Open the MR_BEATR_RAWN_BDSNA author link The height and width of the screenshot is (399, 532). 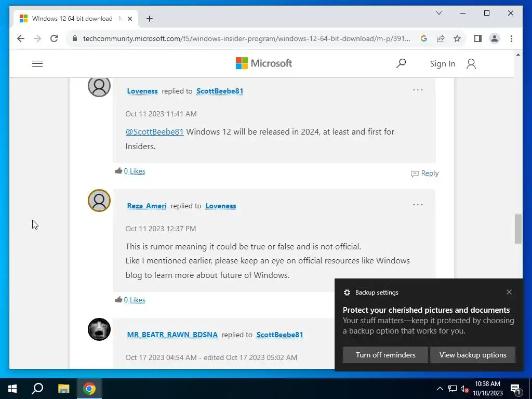coord(172,335)
